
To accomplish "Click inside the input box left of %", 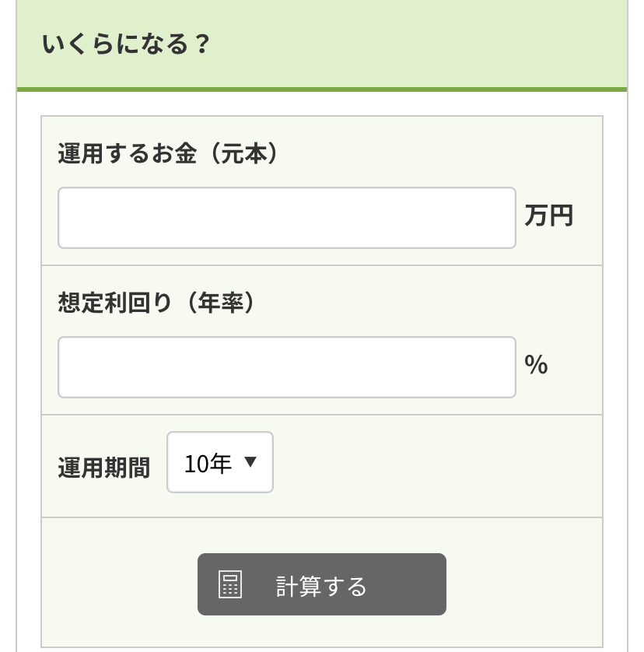I will click(x=287, y=367).
